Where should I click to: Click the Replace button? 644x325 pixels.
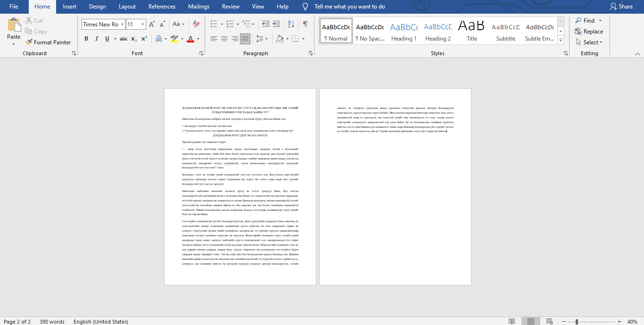[x=588, y=32]
